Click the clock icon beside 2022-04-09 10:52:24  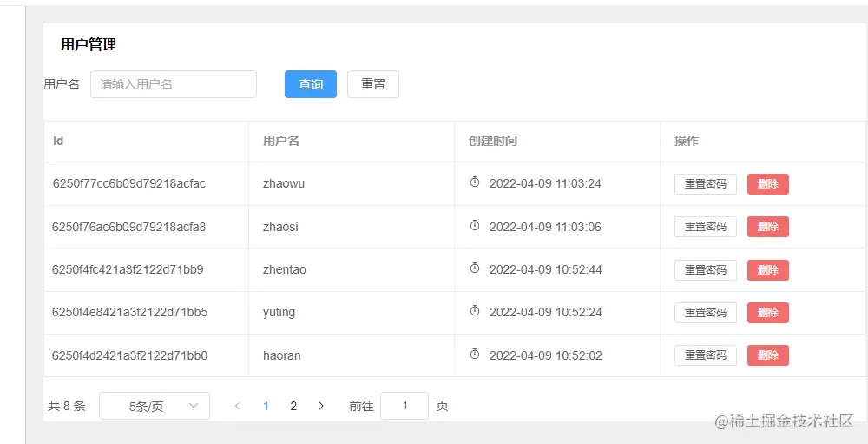coord(475,310)
